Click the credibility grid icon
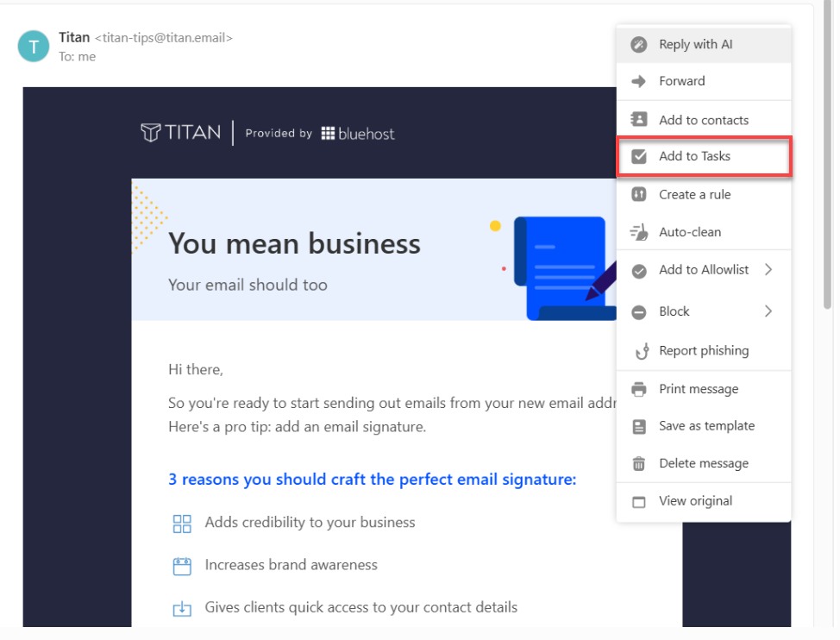Viewport: 840px width, 640px height. pyautogui.click(x=182, y=524)
